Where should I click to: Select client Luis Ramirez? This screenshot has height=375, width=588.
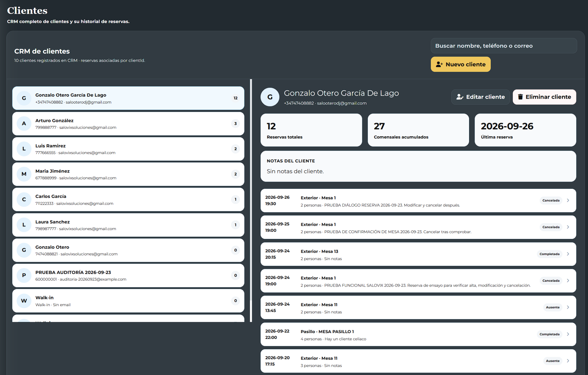click(x=128, y=149)
